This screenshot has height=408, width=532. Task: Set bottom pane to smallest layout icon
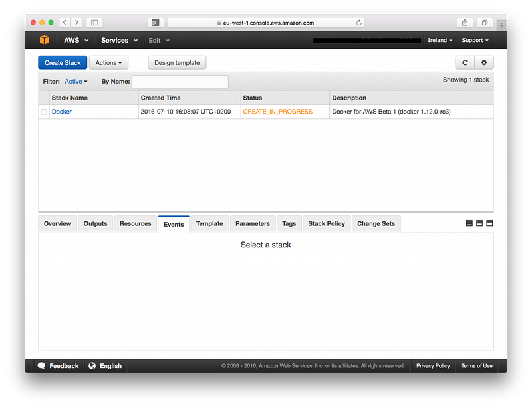[469, 223]
